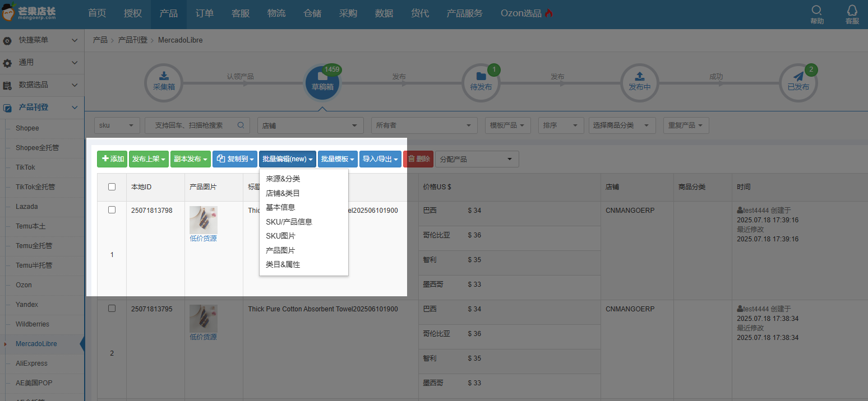Open the 模板产品 dropdown

coord(508,125)
